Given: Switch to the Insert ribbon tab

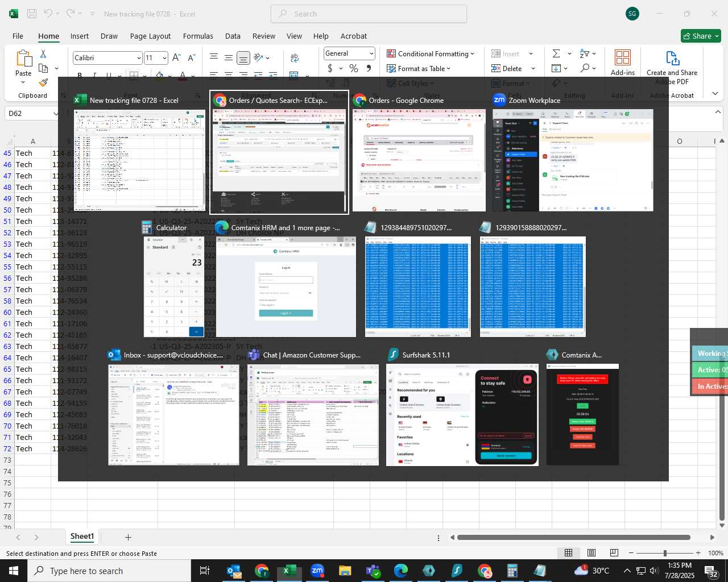Looking at the screenshot, I should [x=80, y=36].
